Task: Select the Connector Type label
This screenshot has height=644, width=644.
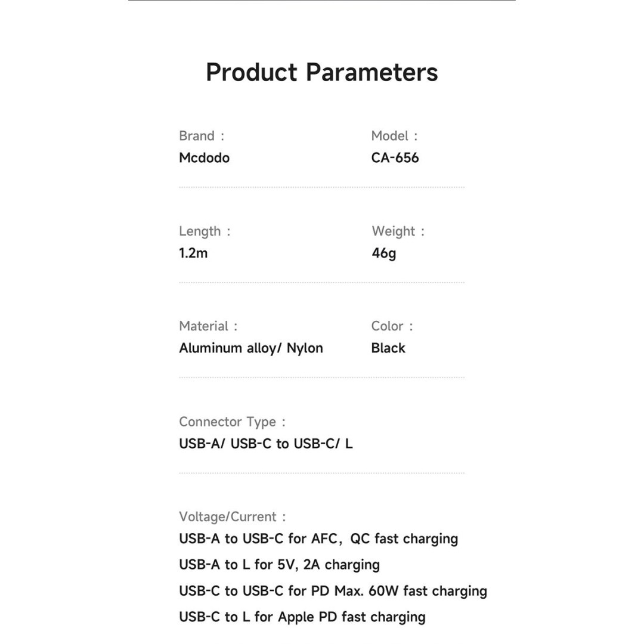Action: click(x=232, y=422)
